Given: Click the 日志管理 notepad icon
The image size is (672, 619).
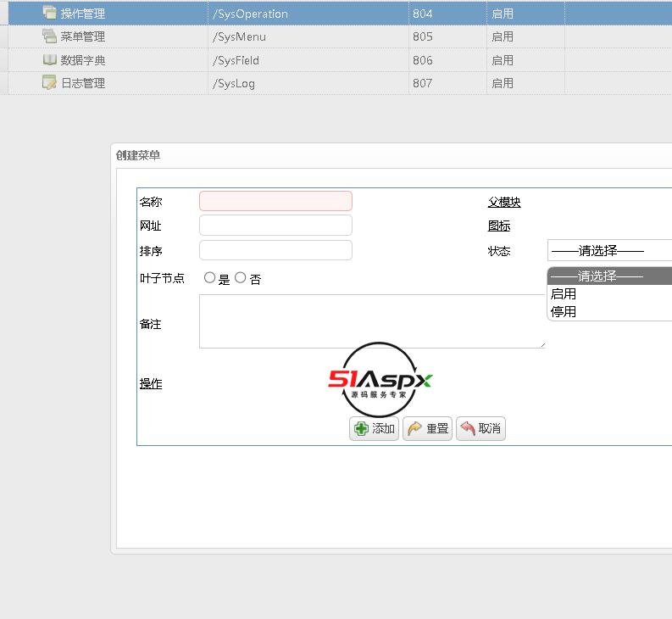Looking at the screenshot, I should [x=49, y=82].
